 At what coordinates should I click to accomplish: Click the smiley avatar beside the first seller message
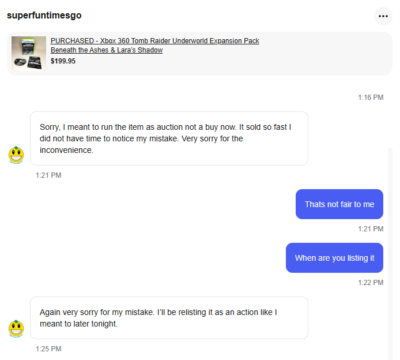pyautogui.click(x=16, y=155)
